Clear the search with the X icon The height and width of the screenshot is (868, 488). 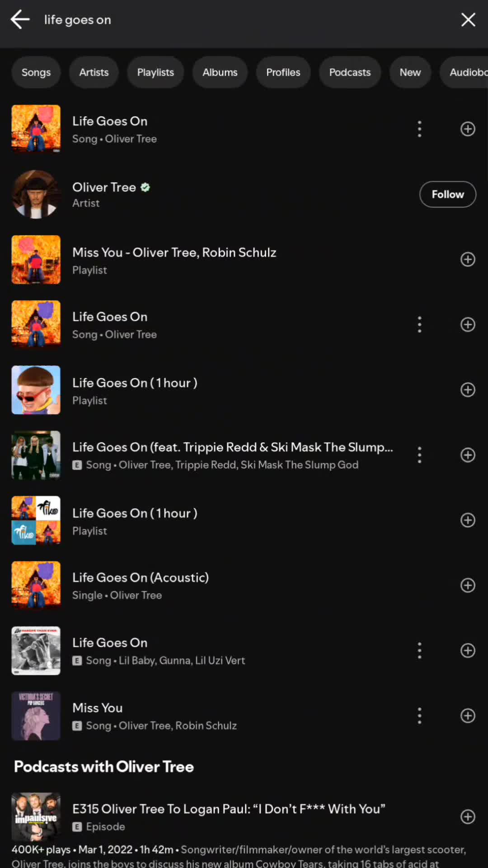468,20
